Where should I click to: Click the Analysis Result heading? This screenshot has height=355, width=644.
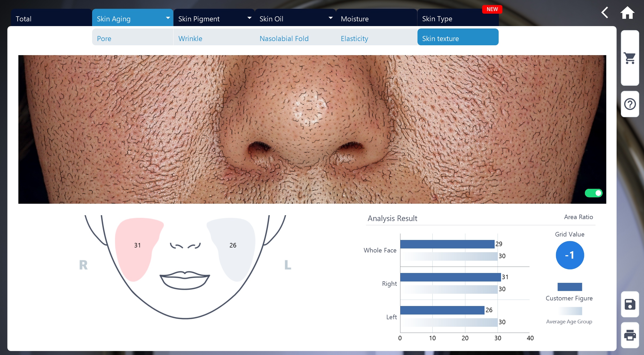pos(392,218)
